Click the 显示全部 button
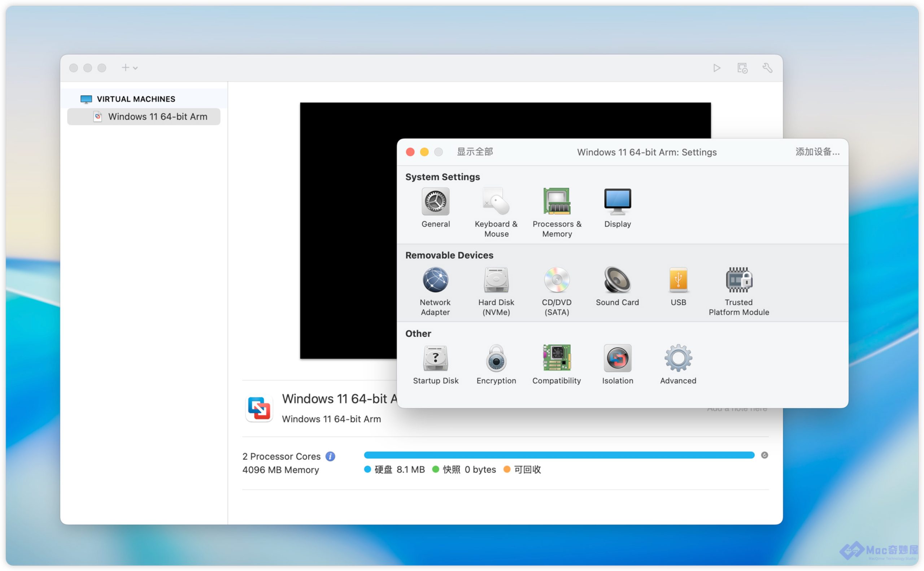924x571 pixels. point(475,152)
